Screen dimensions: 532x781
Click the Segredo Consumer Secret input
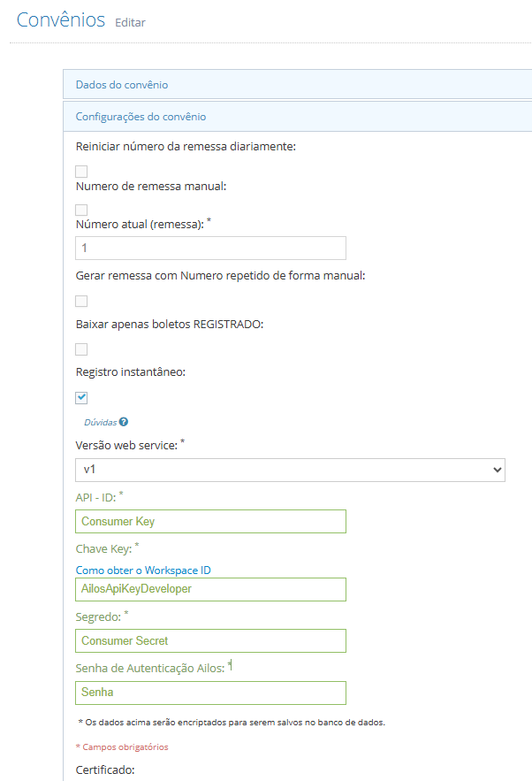pyautogui.click(x=210, y=641)
